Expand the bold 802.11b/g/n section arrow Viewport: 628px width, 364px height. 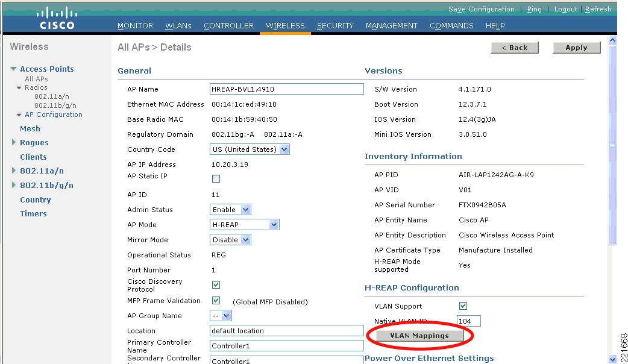(x=14, y=184)
